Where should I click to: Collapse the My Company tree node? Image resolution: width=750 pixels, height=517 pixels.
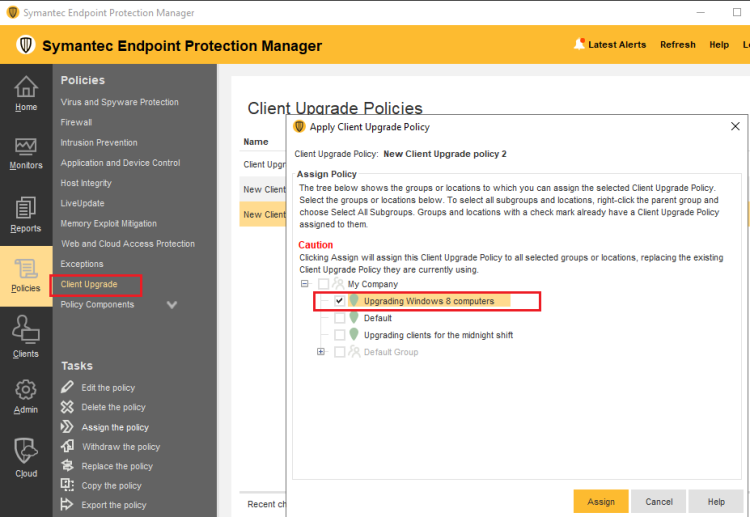(x=304, y=284)
